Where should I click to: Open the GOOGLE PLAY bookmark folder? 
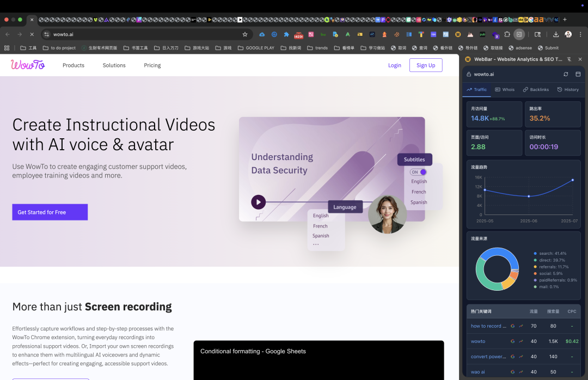pos(256,48)
